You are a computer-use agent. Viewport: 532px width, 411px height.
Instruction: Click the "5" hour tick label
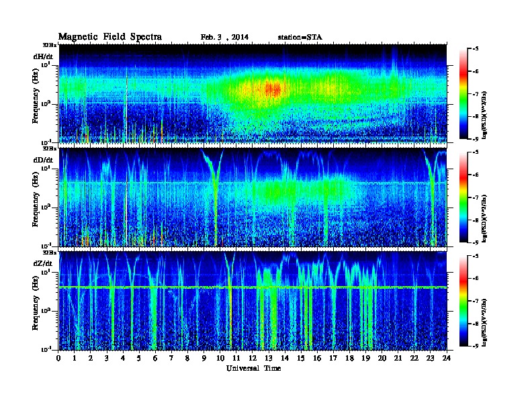[x=139, y=358]
